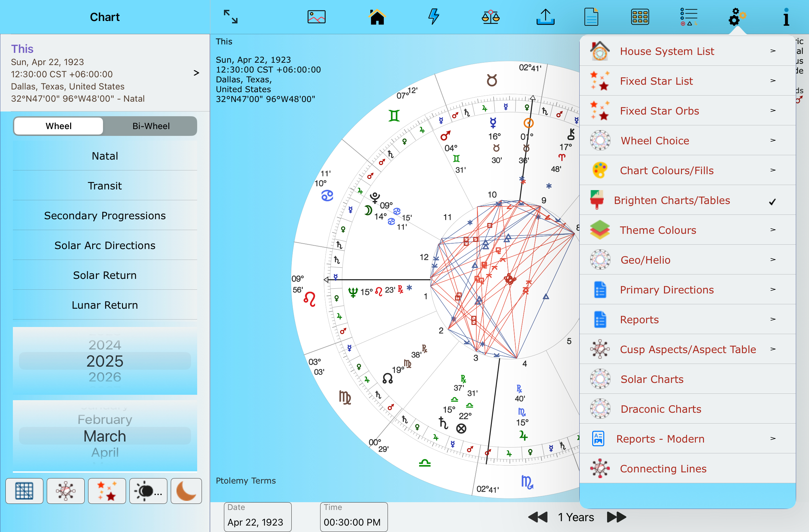The width and height of the screenshot is (809, 532).
Task: Choose Solar Return chart type
Action: (105, 275)
